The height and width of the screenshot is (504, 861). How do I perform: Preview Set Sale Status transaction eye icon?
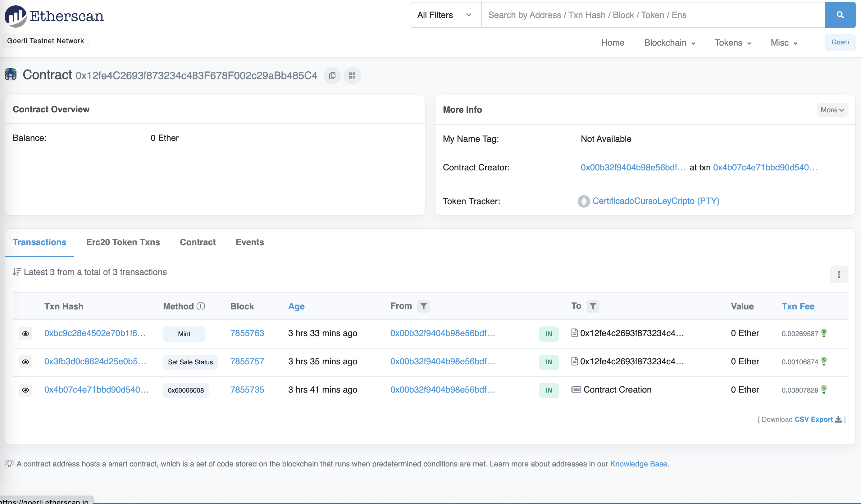[25, 362]
